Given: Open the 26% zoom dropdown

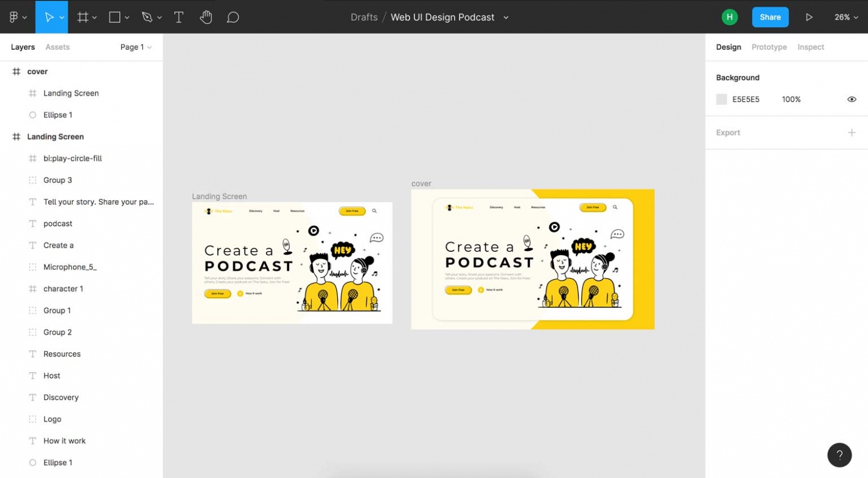Looking at the screenshot, I should pyautogui.click(x=846, y=17).
